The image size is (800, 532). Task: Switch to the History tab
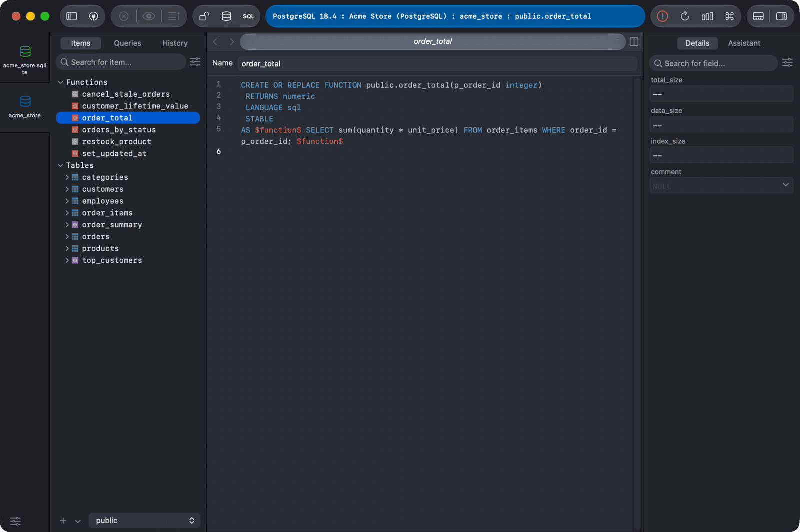coord(175,43)
